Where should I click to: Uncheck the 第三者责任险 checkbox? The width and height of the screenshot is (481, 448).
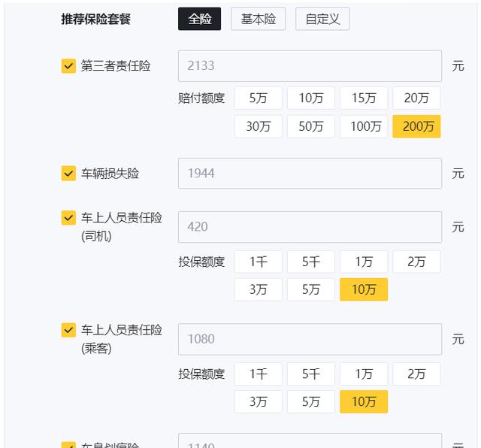[68, 66]
